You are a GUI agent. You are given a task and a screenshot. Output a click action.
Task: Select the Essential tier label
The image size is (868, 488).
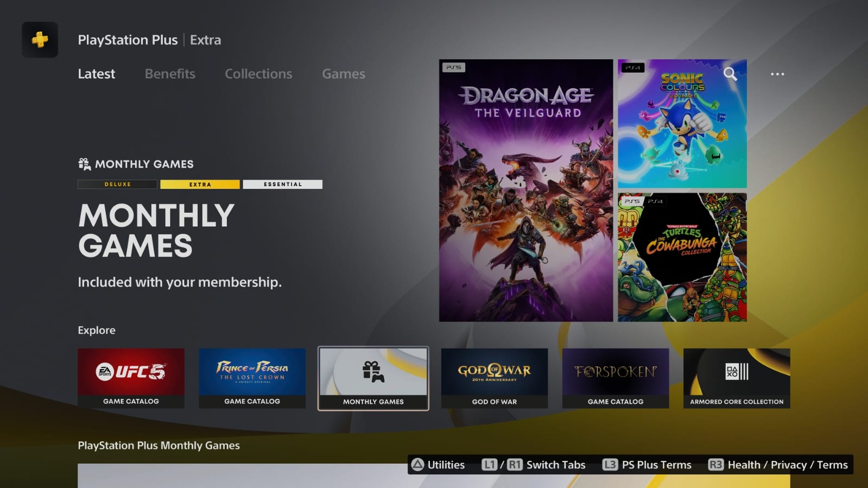283,185
